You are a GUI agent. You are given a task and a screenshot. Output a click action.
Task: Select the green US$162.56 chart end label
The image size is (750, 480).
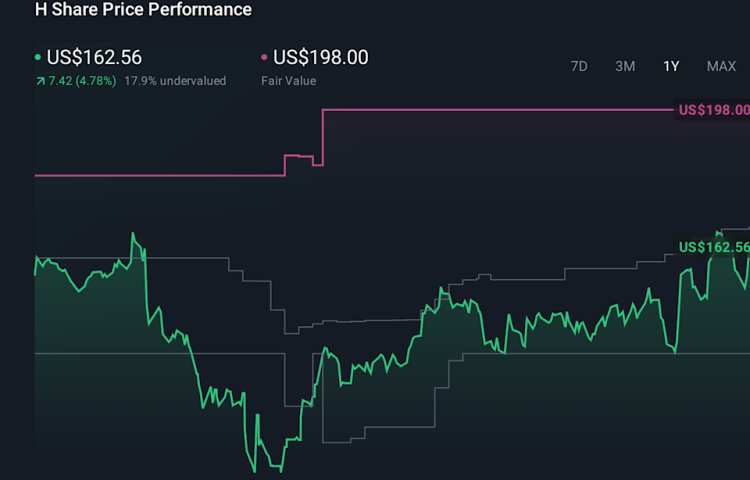coord(713,247)
